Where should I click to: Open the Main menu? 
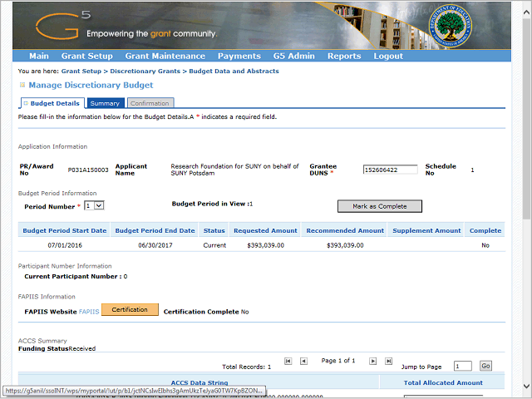[39, 56]
